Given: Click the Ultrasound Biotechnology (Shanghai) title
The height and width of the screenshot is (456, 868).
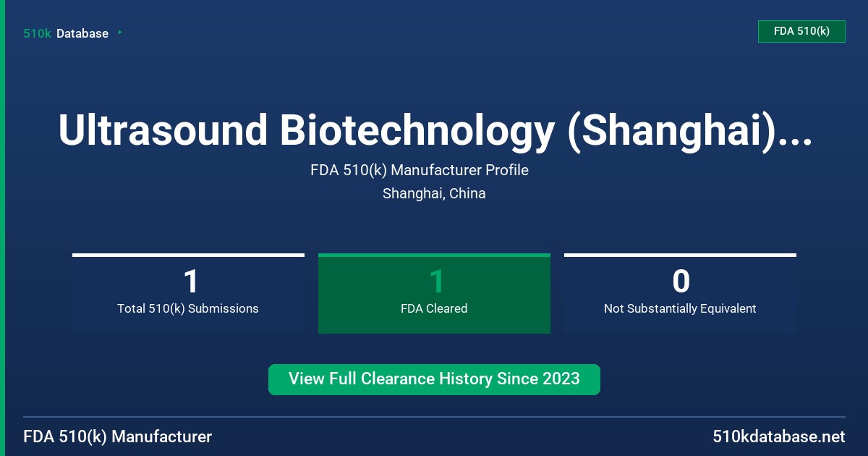Looking at the screenshot, I should pyautogui.click(x=434, y=131).
